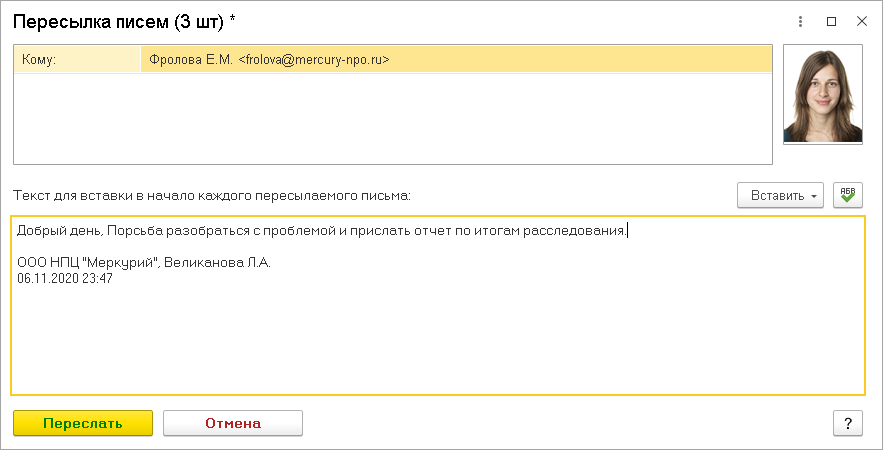The width and height of the screenshot is (883, 450).
Task: Click the date line 06.11.2020 23:47
Action: click(65, 279)
